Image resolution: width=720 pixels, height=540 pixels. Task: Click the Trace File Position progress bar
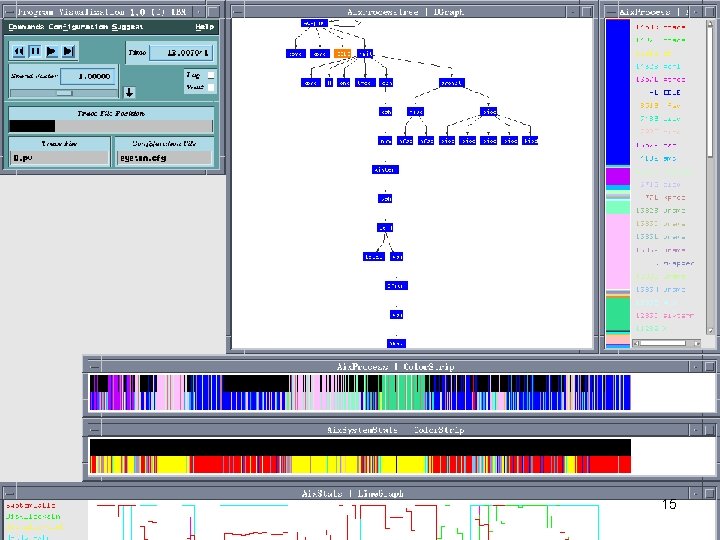coord(111,126)
